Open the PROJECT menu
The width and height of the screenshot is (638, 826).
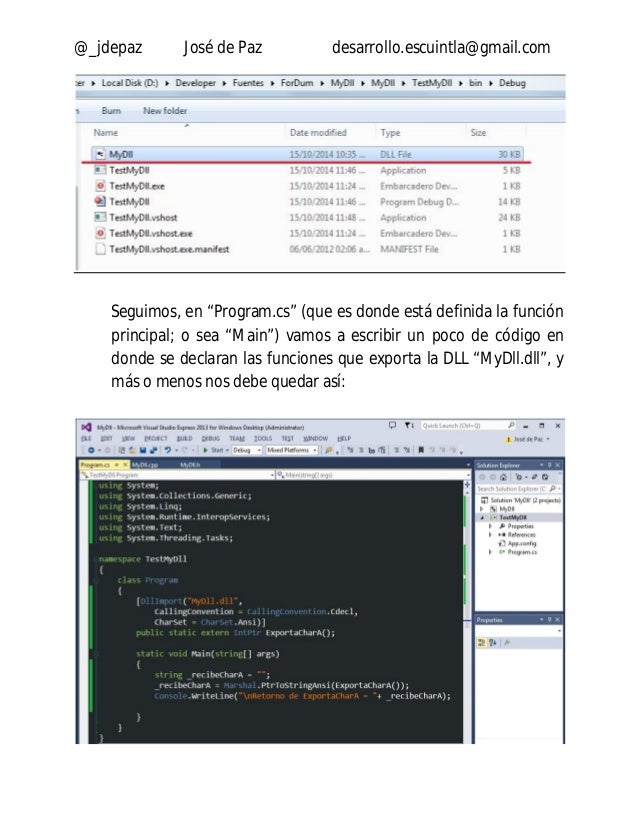click(x=155, y=439)
